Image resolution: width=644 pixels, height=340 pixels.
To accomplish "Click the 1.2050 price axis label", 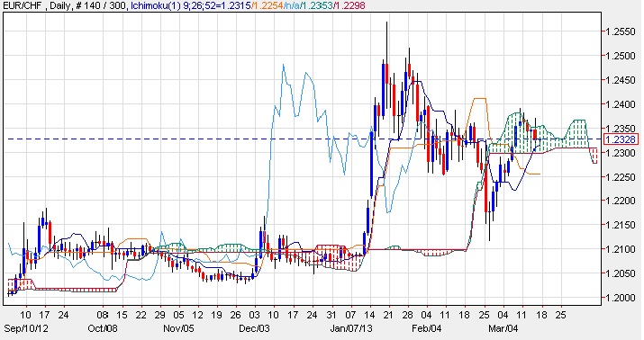I will coord(621,273).
